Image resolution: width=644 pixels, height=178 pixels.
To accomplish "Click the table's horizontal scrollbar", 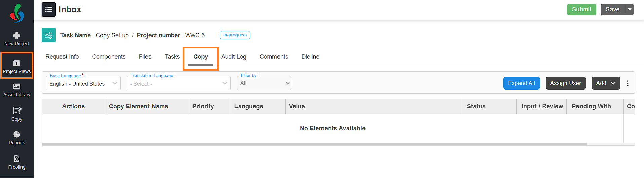I will tap(314, 144).
